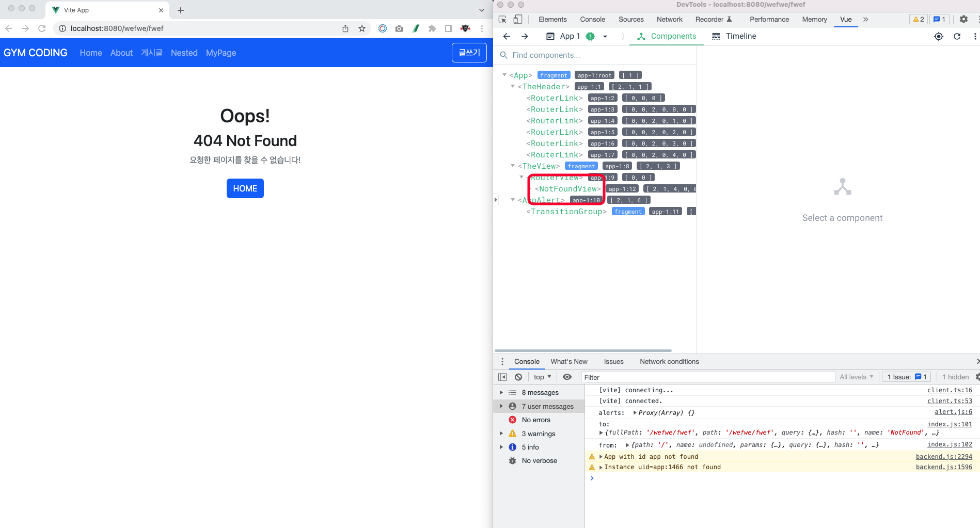
Task: Switch to the Vue Timeline tab
Action: coord(734,36)
